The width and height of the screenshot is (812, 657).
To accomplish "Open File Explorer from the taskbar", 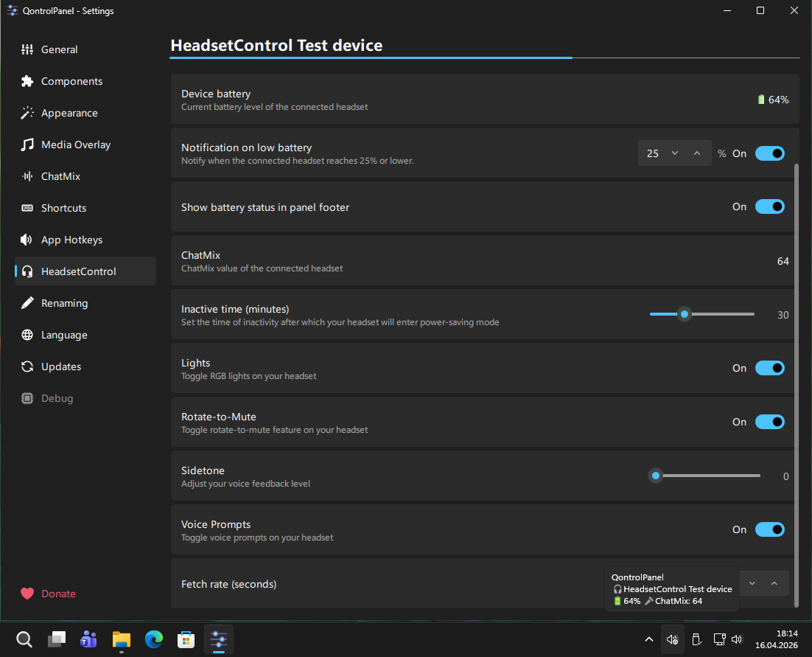I will [x=121, y=639].
